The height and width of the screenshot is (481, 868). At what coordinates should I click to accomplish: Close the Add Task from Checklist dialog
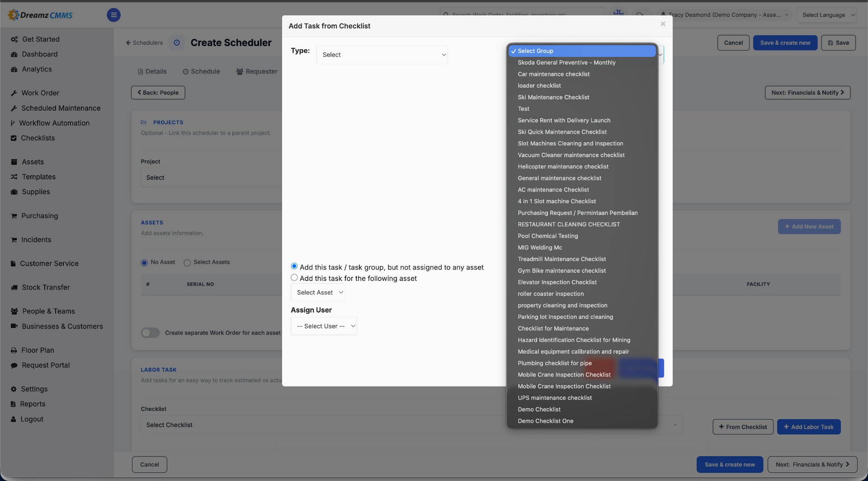coord(663,24)
